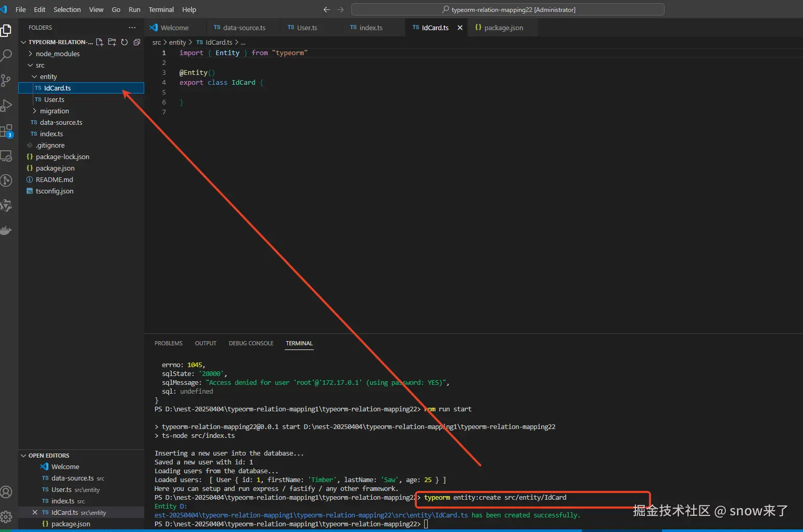
Task: Click the IdCard.ts breadcrumb segment
Action: (214, 42)
